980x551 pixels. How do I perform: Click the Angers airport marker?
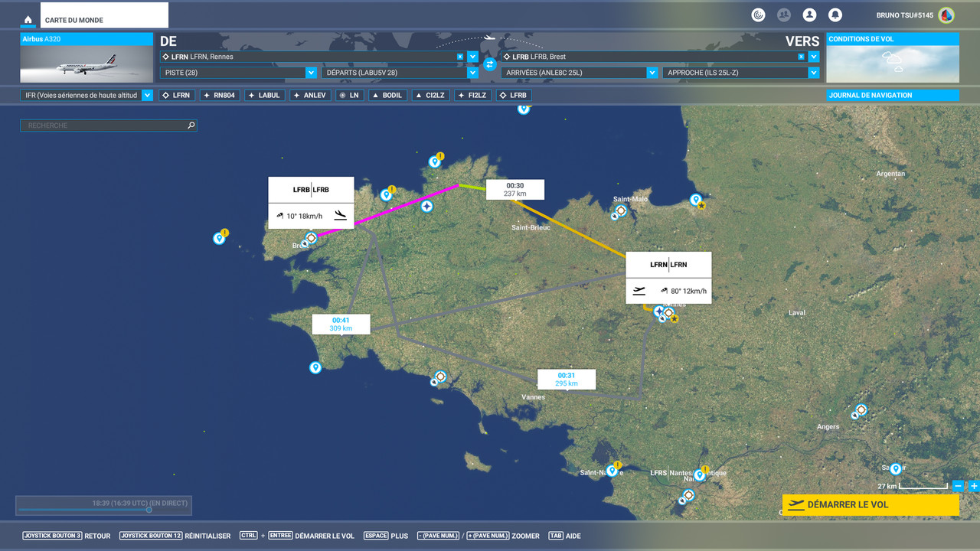pos(861,410)
